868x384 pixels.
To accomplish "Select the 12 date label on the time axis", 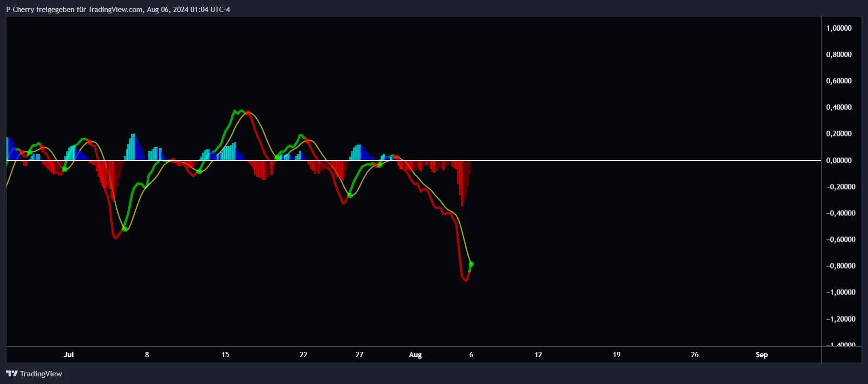I will (538, 355).
